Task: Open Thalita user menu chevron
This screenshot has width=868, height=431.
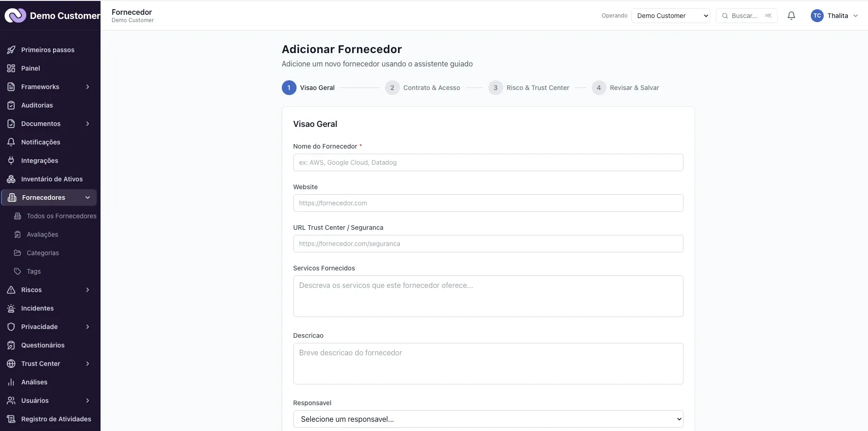Action: click(856, 16)
